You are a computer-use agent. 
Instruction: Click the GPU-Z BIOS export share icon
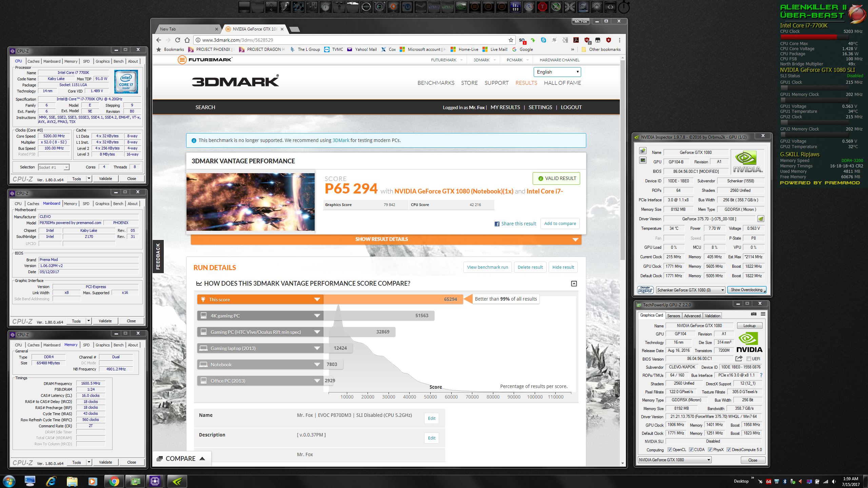click(x=739, y=359)
